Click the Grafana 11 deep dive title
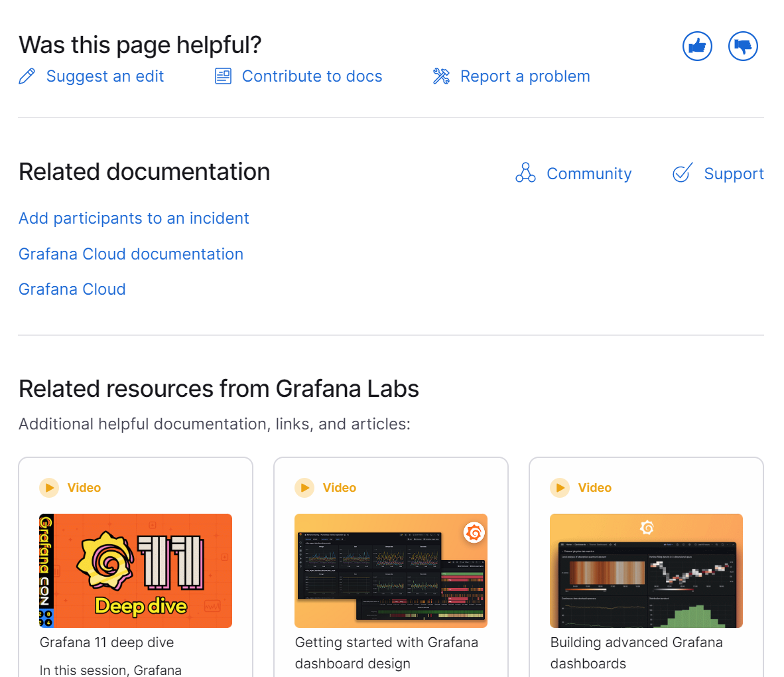This screenshot has width=784, height=677. [x=107, y=642]
